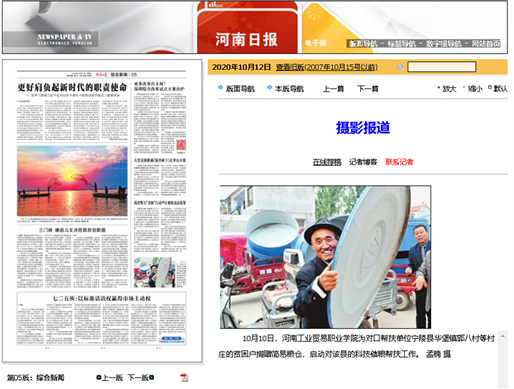Select 放大 to enlarge text
The width and height of the screenshot is (514, 389).
point(449,89)
